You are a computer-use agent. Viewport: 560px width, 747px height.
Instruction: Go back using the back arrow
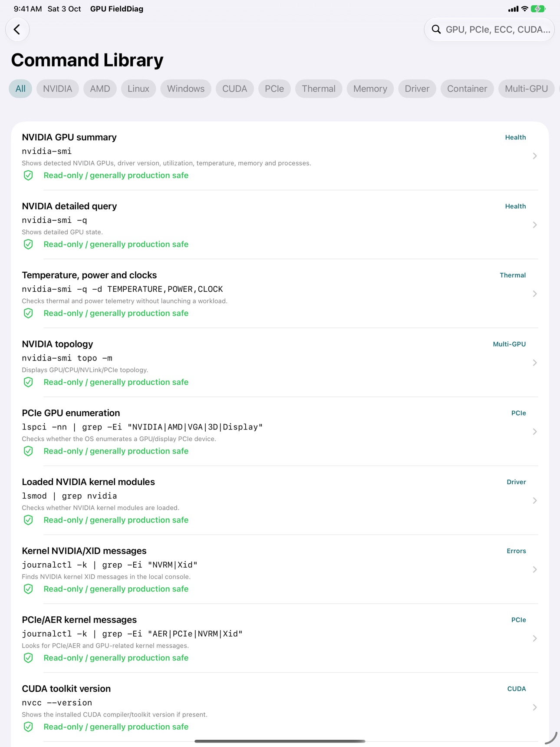coord(17,30)
